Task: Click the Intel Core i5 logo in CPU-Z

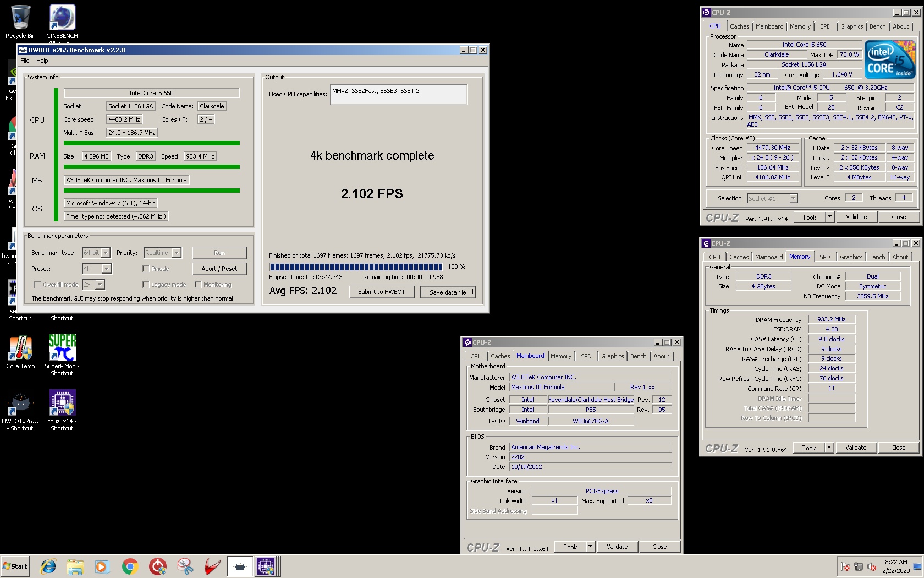Action: click(x=890, y=59)
